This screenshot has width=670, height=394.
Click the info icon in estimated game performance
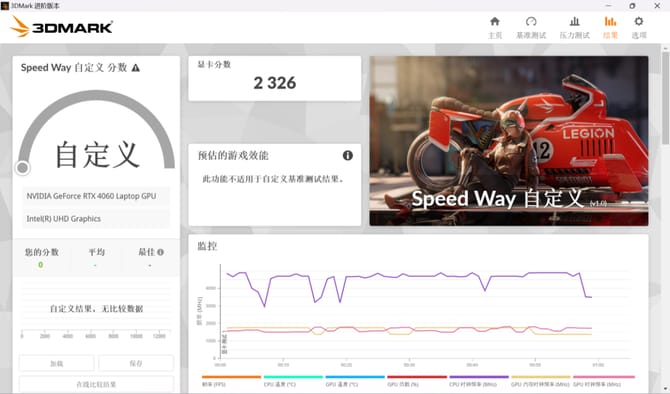pyautogui.click(x=348, y=156)
